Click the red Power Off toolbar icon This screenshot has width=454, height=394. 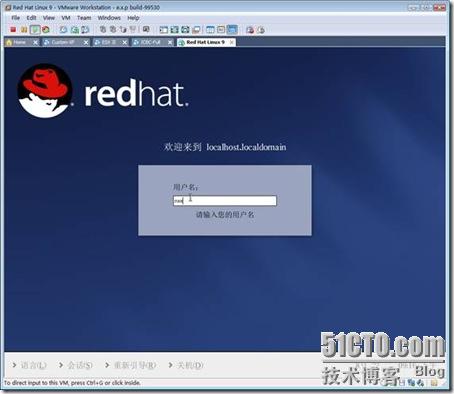(13, 30)
